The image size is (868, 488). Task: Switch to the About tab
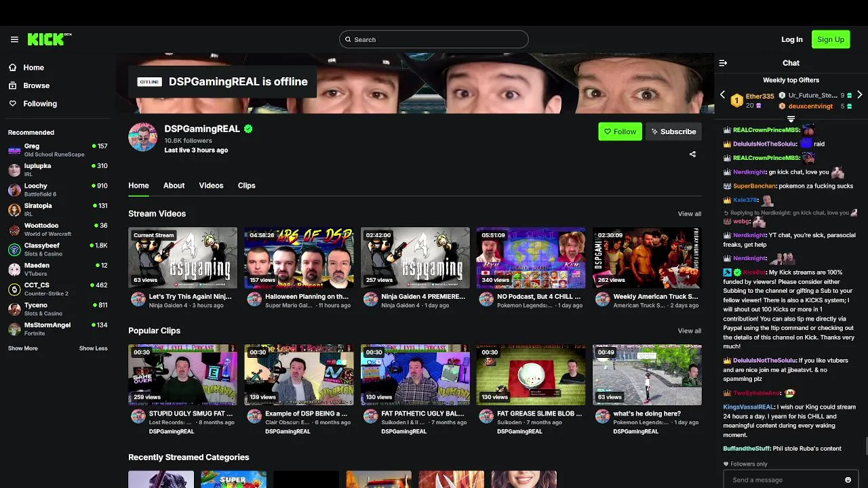pyautogui.click(x=174, y=186)
